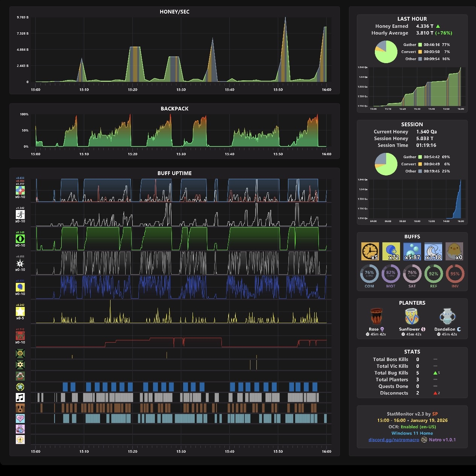Image resolution: width=476 pixels, height=476 pixels.
Task: Click the white bomb burst buff icon
Action: pyautogui.click(x=20, y=263)
